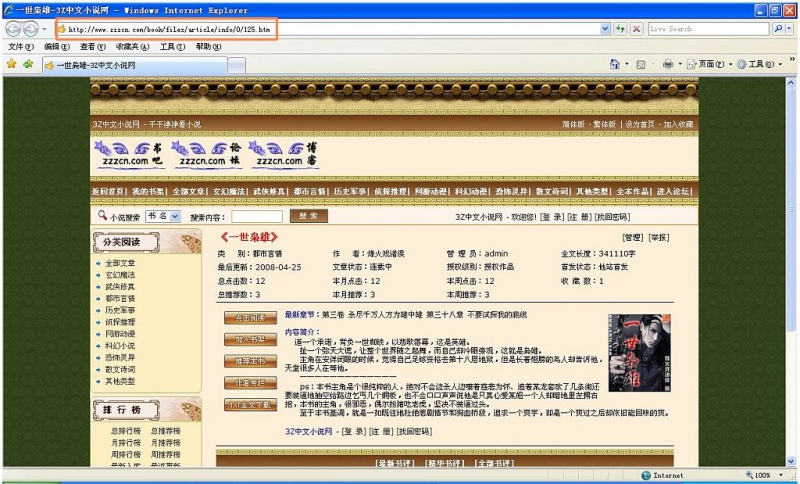The width and height of the screenshot is (800, 484).
Task: Click the 搜索 search button
Action: coord(309,216)
